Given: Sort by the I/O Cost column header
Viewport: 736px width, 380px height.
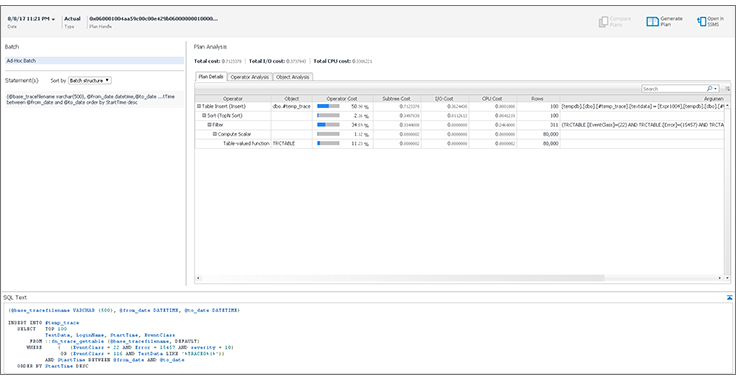Looking at the screenshot, I should click(445, 99).
